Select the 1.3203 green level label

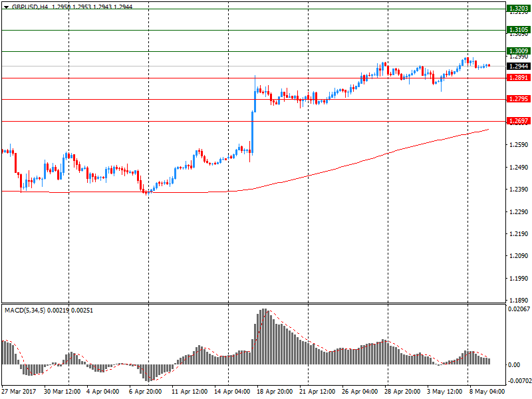pyautogui.click(x=519, y=9)
